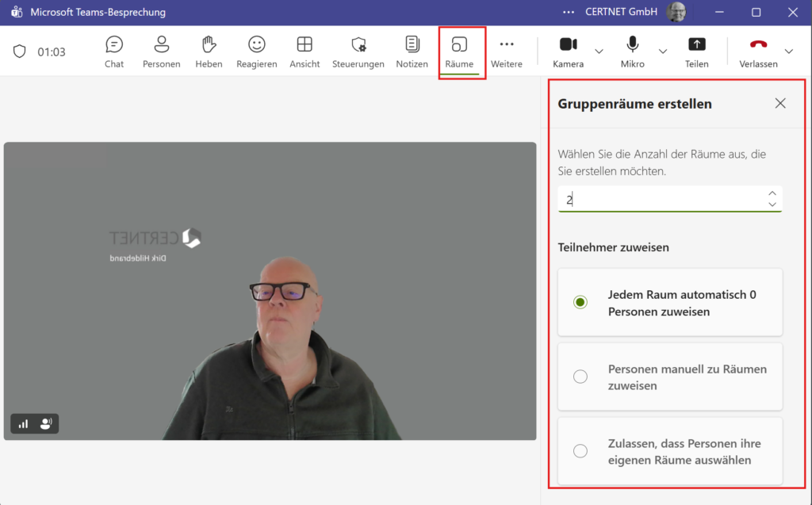Open the Ansicht view options
This screenshot has width=812, height=505.
pos(304,51)
